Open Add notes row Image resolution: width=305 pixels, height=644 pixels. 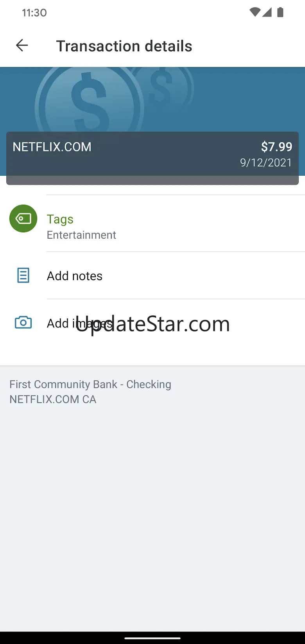coord(75,276)
